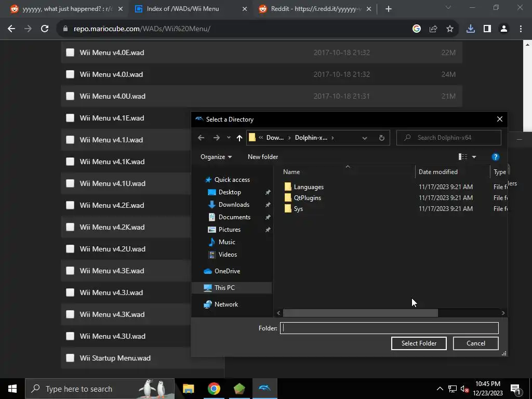
Task: Show hidden tray icons chevron
Action: (x=440, y=389)
